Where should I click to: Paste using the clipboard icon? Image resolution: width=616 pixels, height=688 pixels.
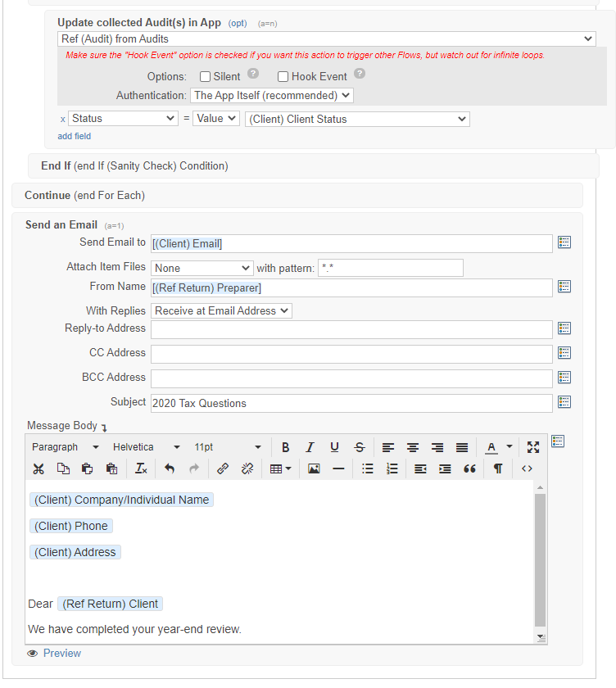(x=88, y=468)
